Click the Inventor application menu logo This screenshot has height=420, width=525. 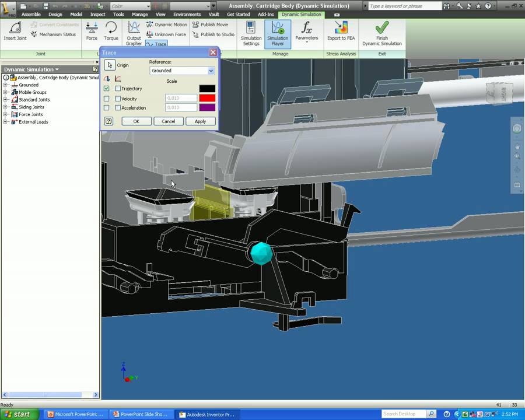pyautogui.click(x=8, y=8)
